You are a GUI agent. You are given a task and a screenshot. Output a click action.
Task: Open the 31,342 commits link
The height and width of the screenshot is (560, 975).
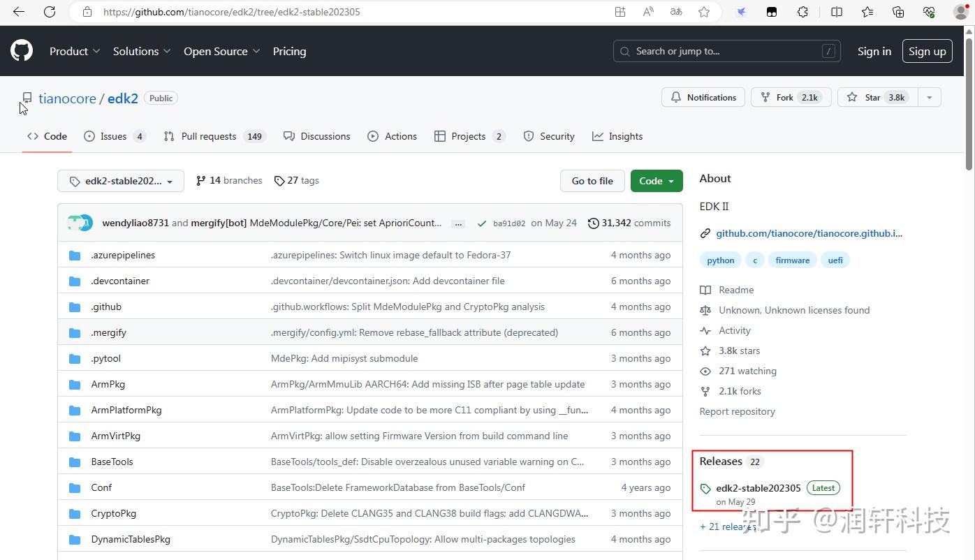coord(629,223)
